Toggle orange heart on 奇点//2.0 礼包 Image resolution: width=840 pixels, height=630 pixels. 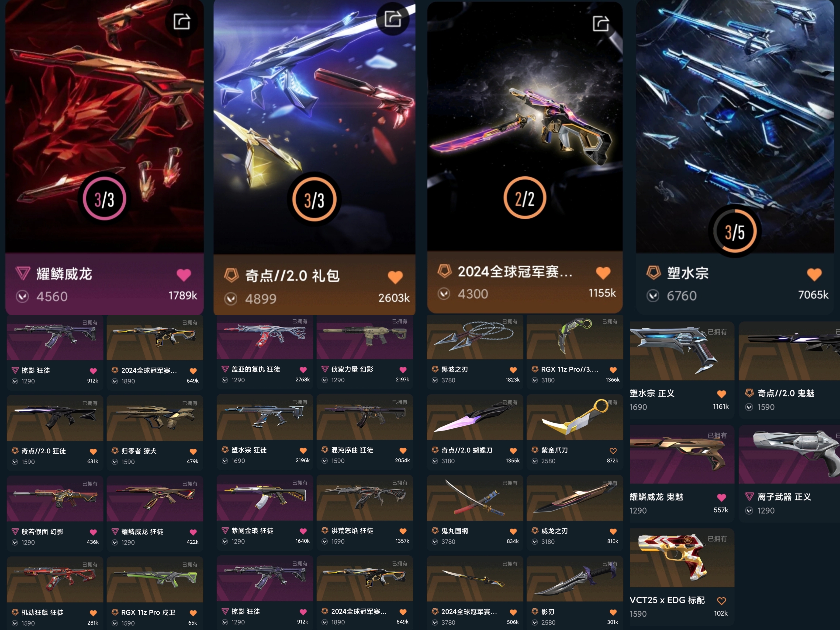tap(395, 277)
